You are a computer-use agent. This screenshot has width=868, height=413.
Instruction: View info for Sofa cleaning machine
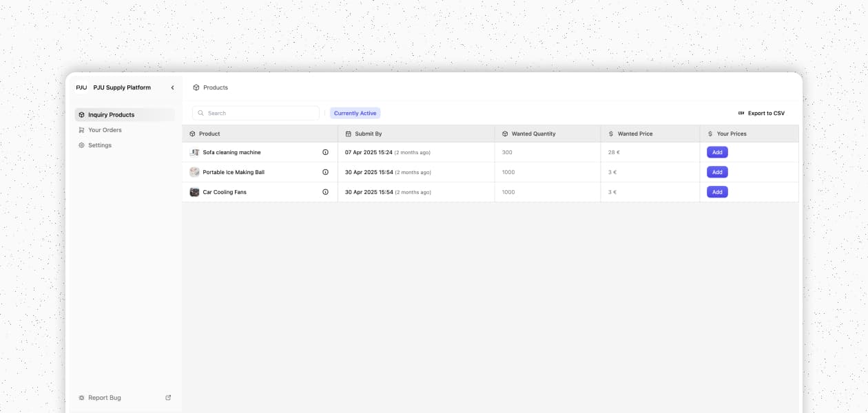(325, 152)
